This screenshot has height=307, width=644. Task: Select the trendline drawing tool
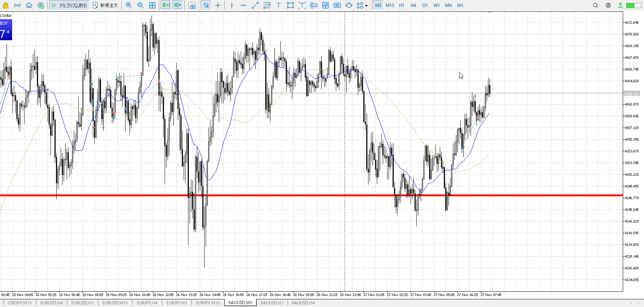pos(255,5)
